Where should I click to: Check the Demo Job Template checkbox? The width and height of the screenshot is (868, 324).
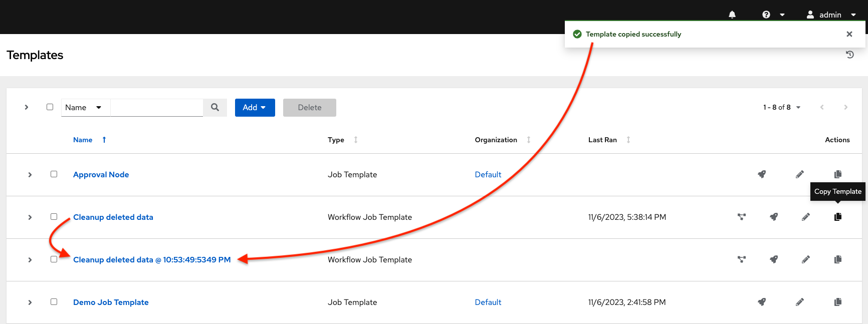click(54, 302)
